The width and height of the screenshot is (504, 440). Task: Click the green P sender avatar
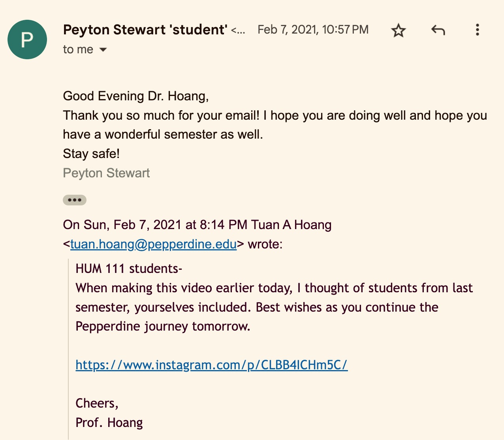coord(27,39)
